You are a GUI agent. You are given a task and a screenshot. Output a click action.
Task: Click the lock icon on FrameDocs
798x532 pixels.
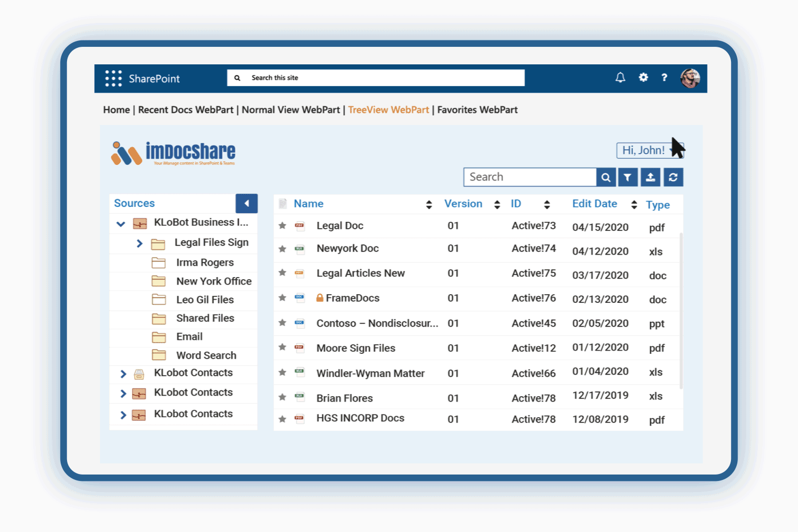pyautogui.click(x=320, y=298)
